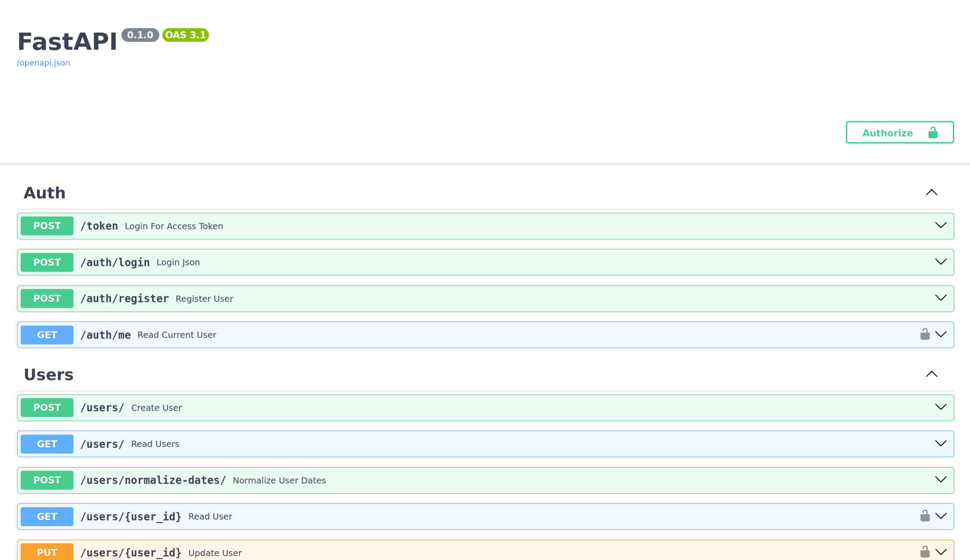
Task: Click the /users/ path in the Read Users row
Action: [x=102, y=444]
